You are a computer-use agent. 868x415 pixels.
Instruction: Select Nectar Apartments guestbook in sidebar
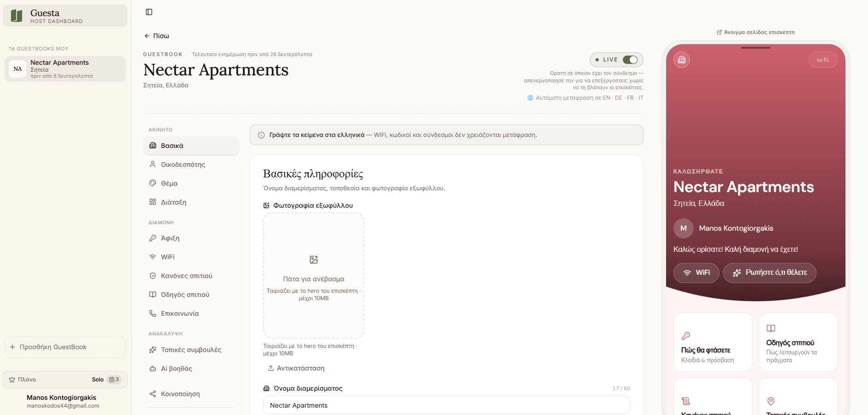coord(65,69)
